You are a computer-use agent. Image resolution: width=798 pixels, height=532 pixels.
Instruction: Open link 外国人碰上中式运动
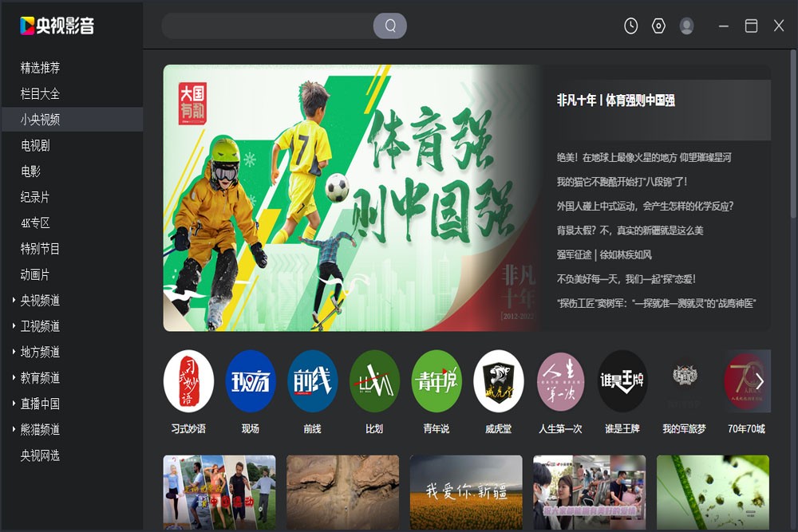[645, 206]
